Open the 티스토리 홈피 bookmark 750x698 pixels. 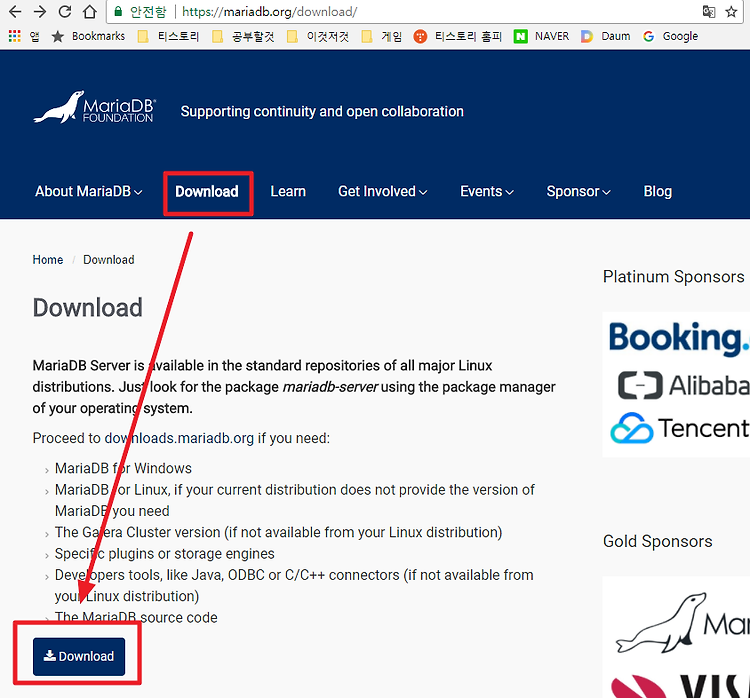point(458,36)
